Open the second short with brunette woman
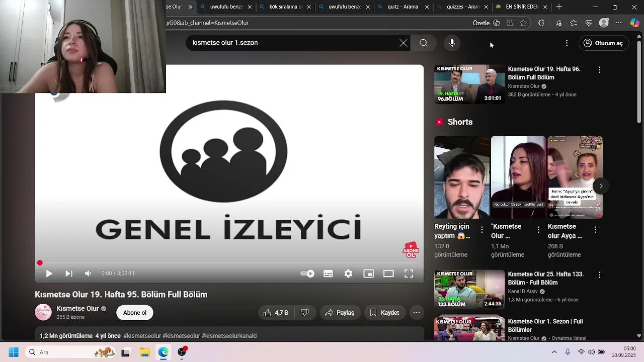Image resolution: width=644 pixels, height=362 pixels. (x=518, y=177)
